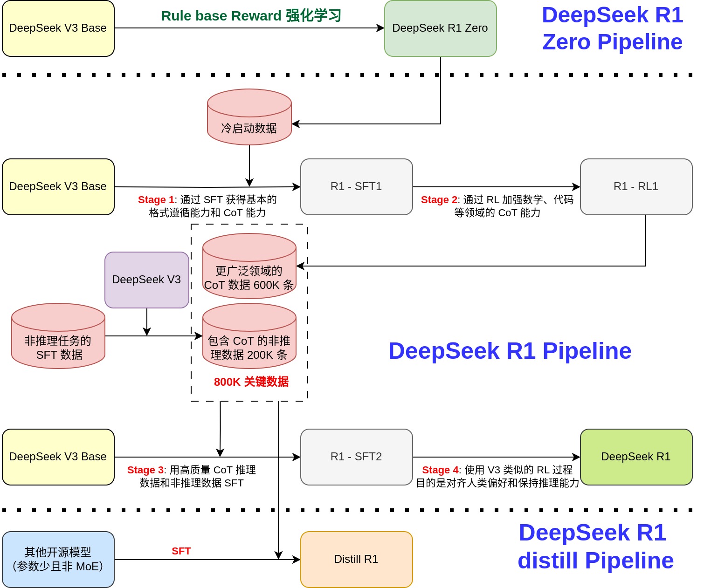
Task: Select the 更广泛领域的 CoT 数据 600K cylinder
Action: click(x=249, y=266)
